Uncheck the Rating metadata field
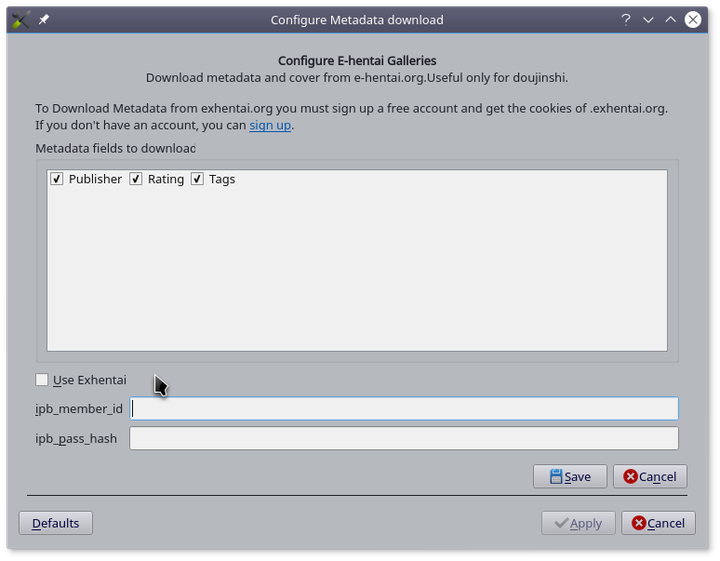Image resolution: width=720 pixels, height=561 pixels. coord(136,179)
